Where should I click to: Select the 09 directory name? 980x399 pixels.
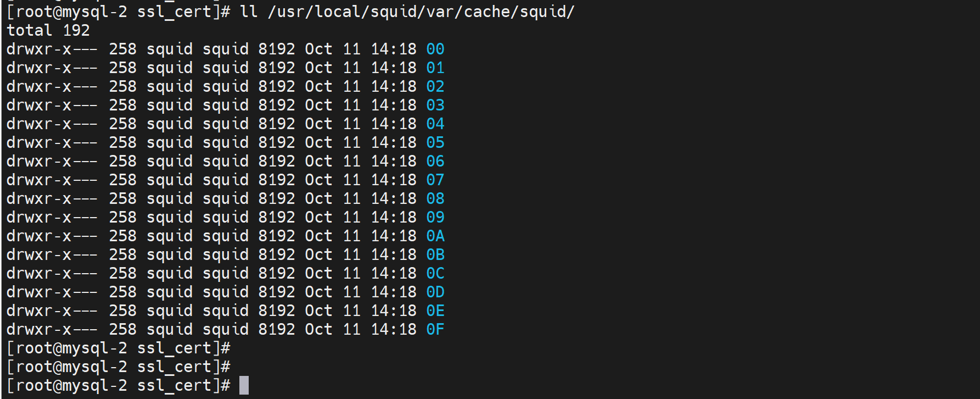[435, 218]
